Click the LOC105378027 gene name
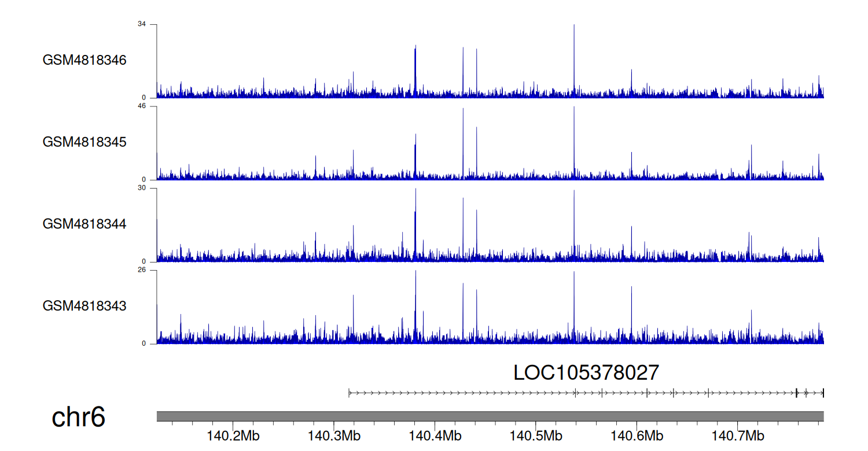Screen dimensions: 868x451 point(586,373)
